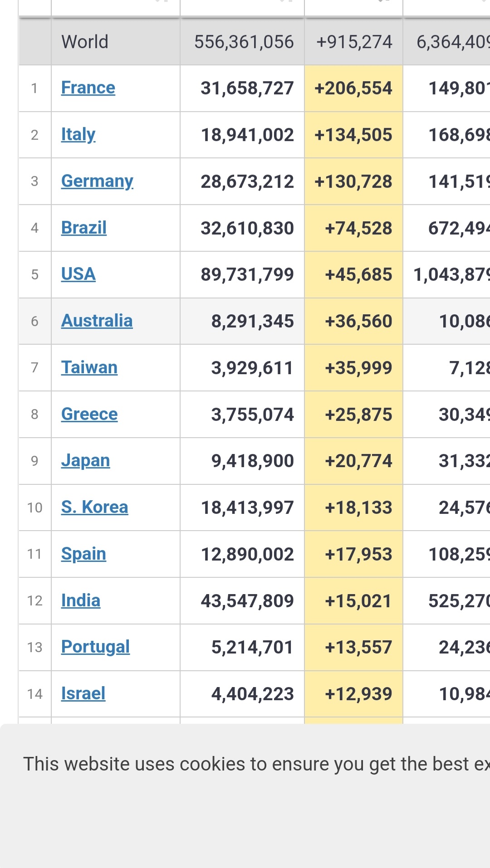Open the S. Korea link
This screenshot has height=868, width=490.
[x=94, y=507]
